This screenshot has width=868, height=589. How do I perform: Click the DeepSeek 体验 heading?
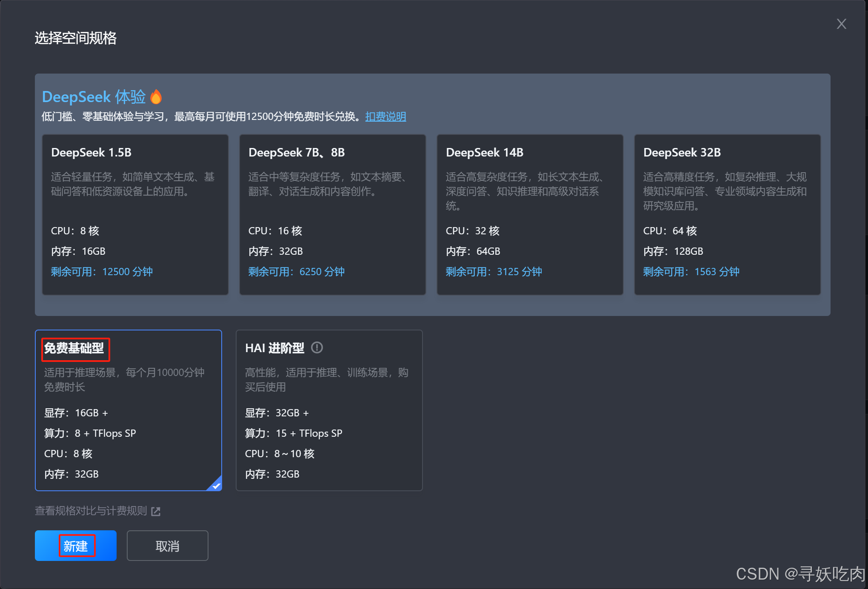(x=94, y=97)
